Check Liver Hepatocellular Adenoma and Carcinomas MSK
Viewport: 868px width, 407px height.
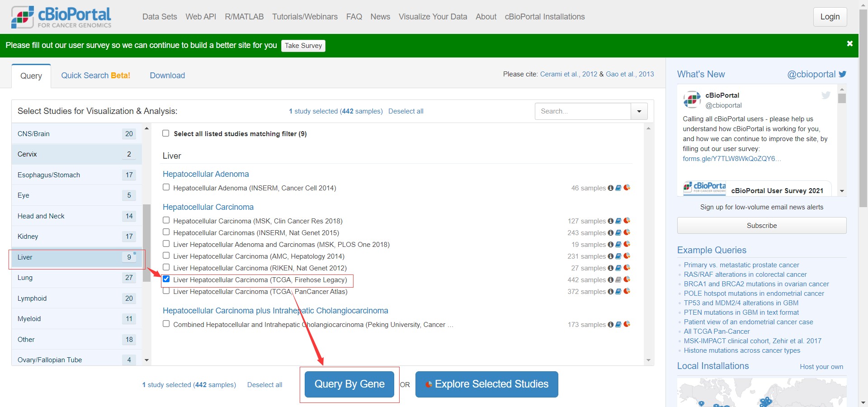coord(166,244)
